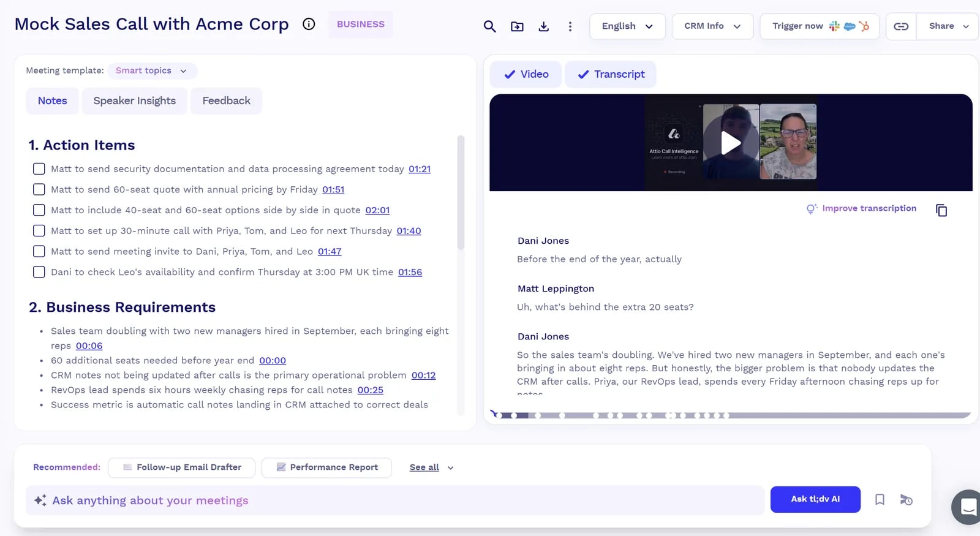The image size is (980, 536).
Task: Move meeting to folder icon
Action: pos(517,26)
